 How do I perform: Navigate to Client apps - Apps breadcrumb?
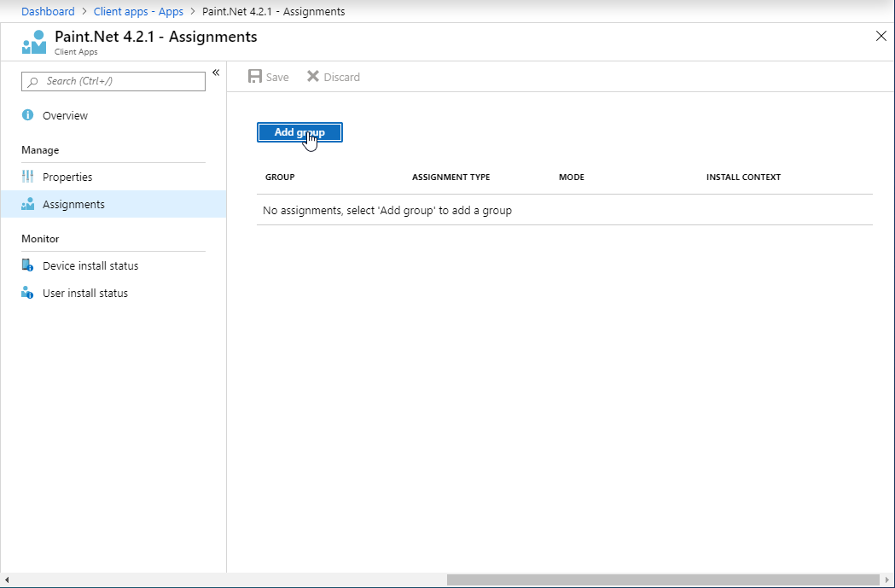point(138,12)
